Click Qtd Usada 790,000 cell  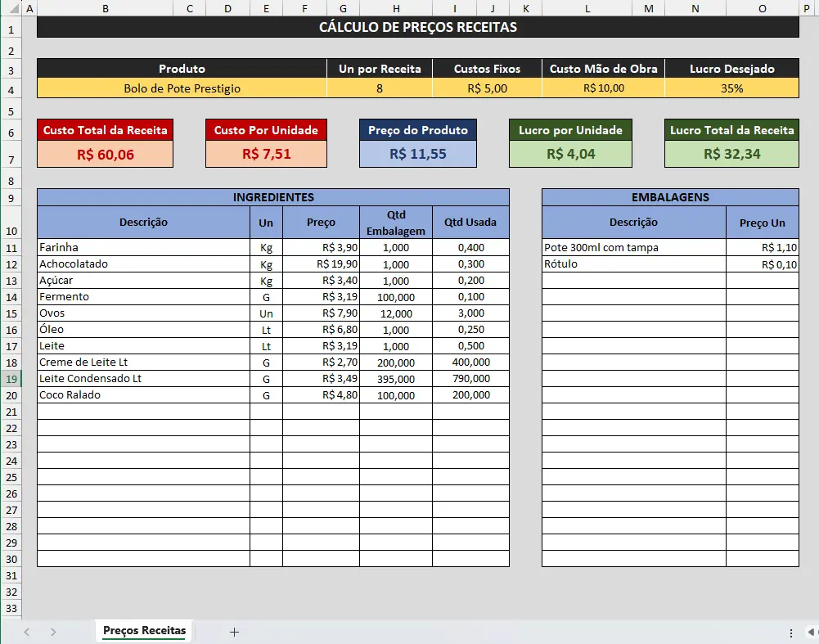point(470,379)
